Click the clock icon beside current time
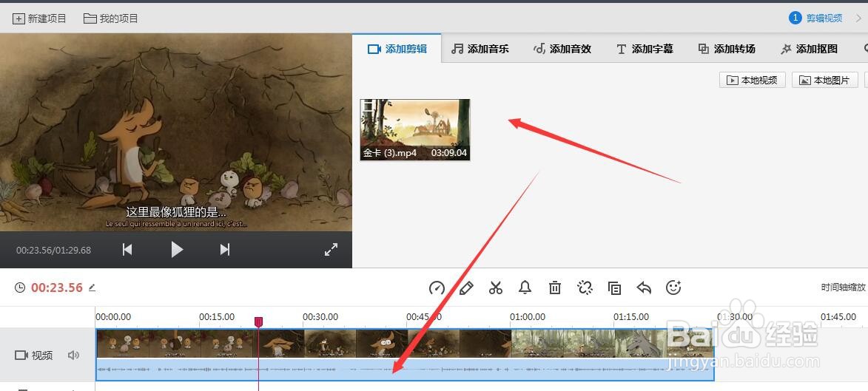 (20, 288)
